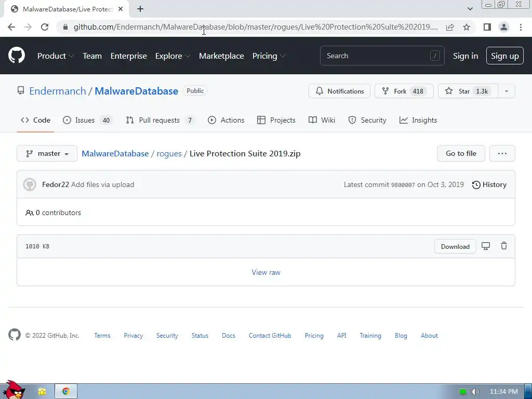
Task: Open the History clock link
Action: point(489,184)
